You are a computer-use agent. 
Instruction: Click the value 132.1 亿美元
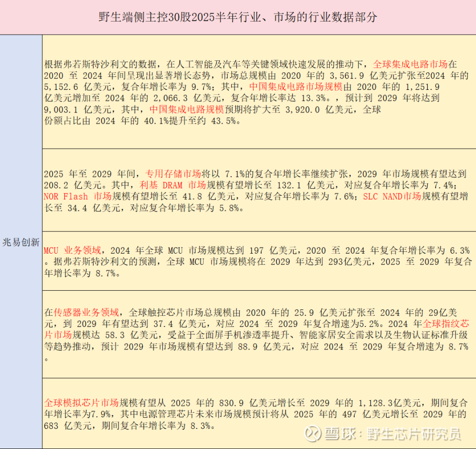click(x=306, y=185)
